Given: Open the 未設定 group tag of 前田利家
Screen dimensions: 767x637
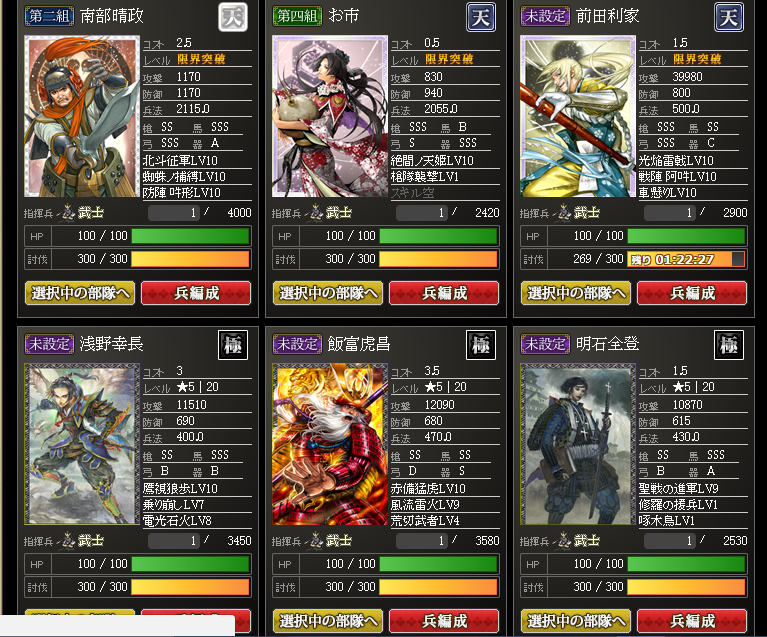Looking at the screenshot, I should coord(545,16).
